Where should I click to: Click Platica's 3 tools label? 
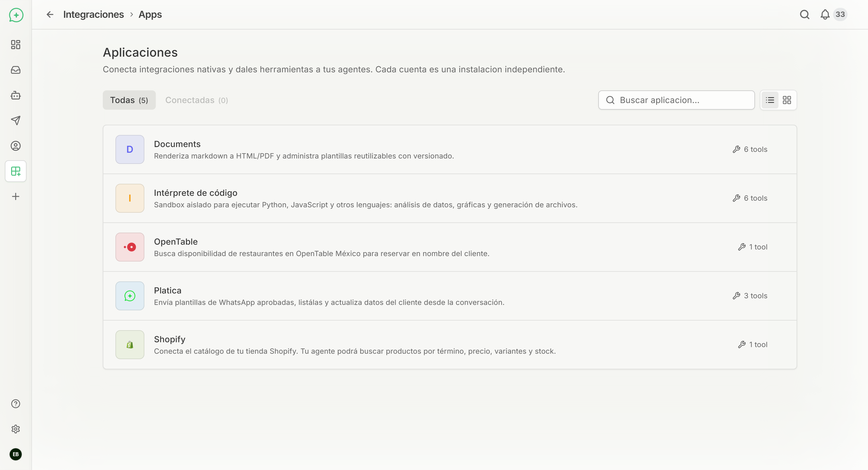756,296
